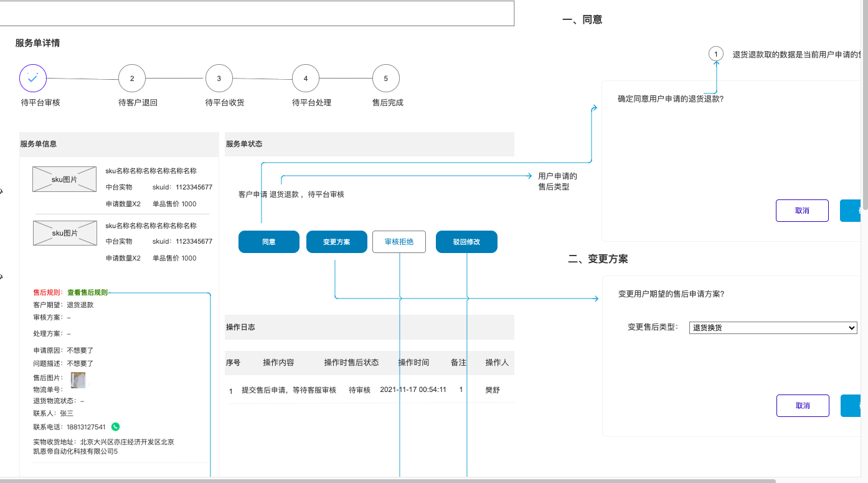This screenshot has height=483, width=868.
Task: Select step 2 circle 待客户退回
Action: [x=132, y=78]
